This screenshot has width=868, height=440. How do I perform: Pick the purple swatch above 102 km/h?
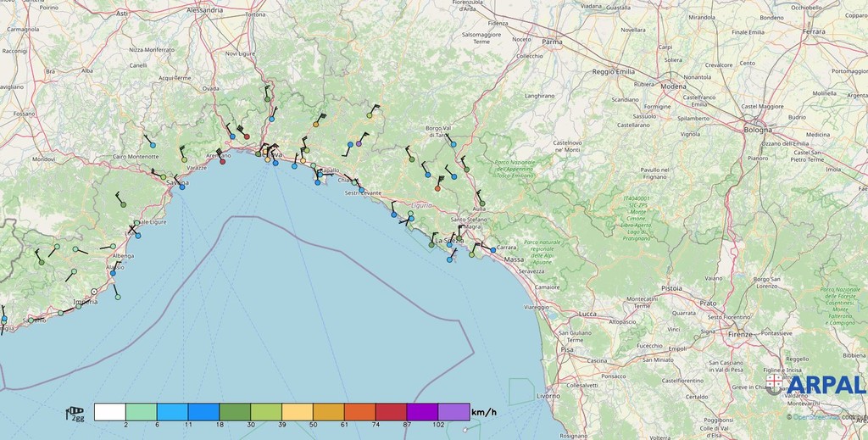click(x=453, y=412)
